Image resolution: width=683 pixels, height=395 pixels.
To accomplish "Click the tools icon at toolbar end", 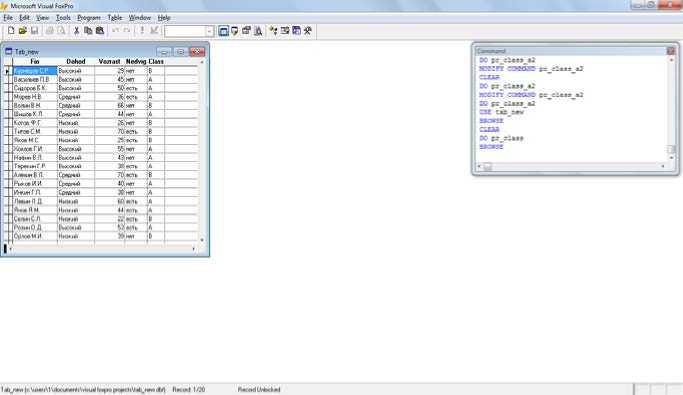I will 308,30.
